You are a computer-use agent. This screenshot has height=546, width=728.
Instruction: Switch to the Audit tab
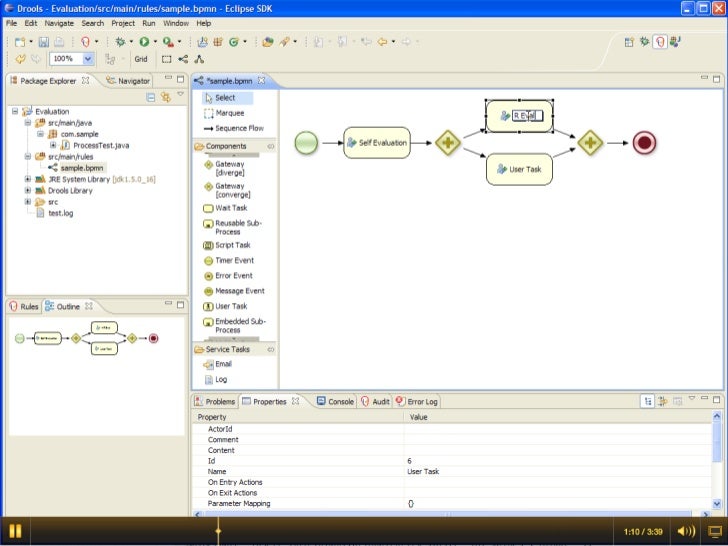click(376, 402)
